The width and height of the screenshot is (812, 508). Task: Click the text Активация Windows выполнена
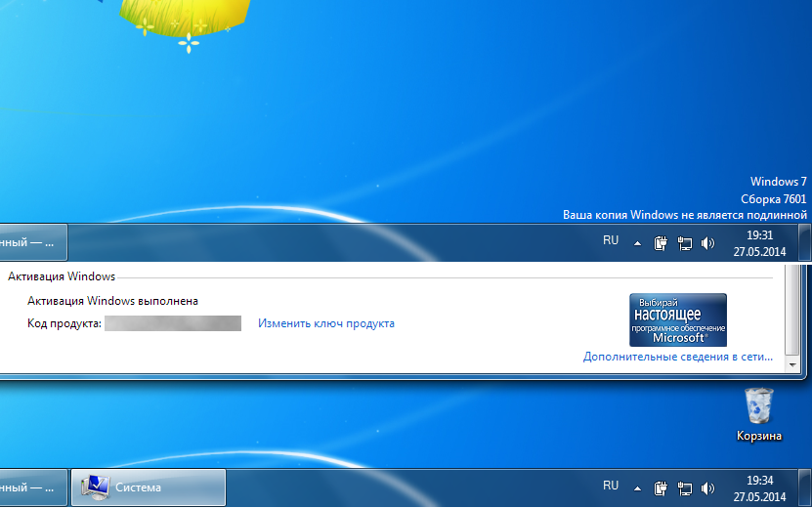click(112, 301)
